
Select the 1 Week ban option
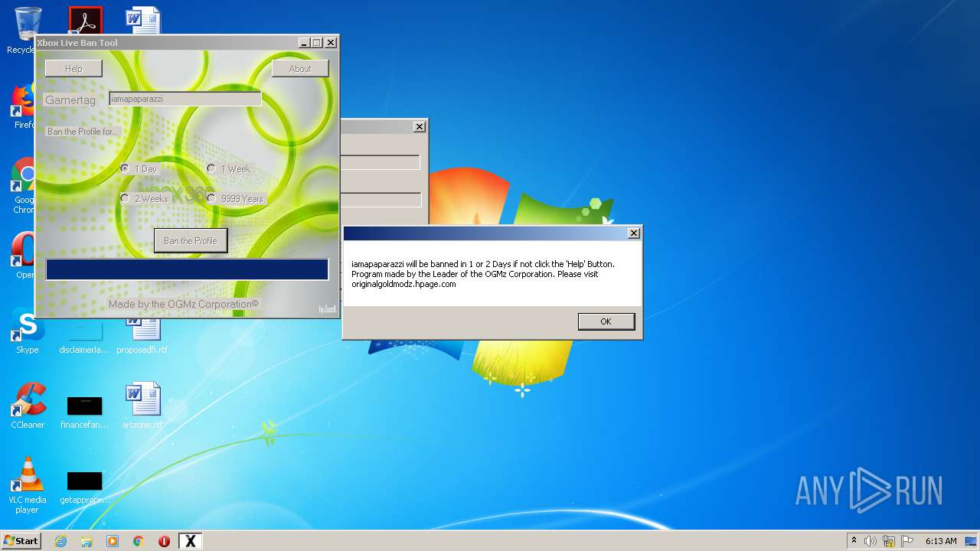pos(228,168)
